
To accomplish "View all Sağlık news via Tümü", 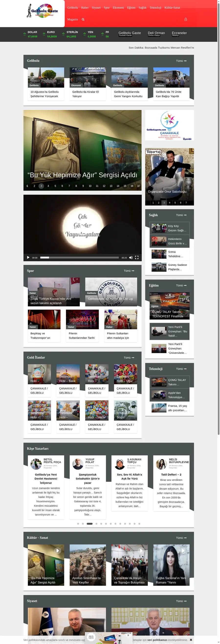I will (181, 215).
